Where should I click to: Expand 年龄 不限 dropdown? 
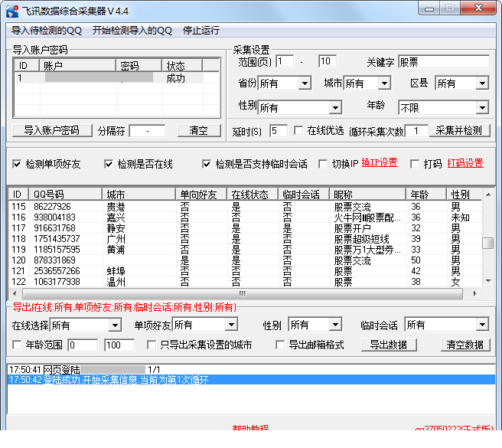[x=482, y=108]
